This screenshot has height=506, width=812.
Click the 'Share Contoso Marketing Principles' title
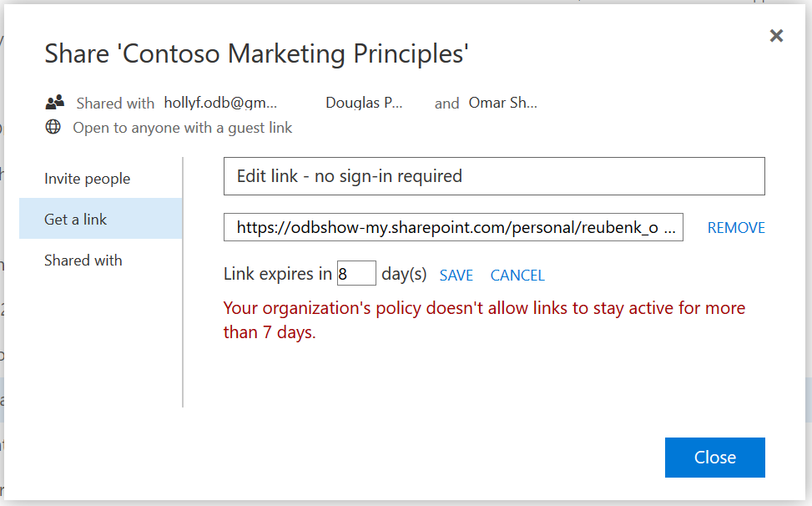coord(256,53)
